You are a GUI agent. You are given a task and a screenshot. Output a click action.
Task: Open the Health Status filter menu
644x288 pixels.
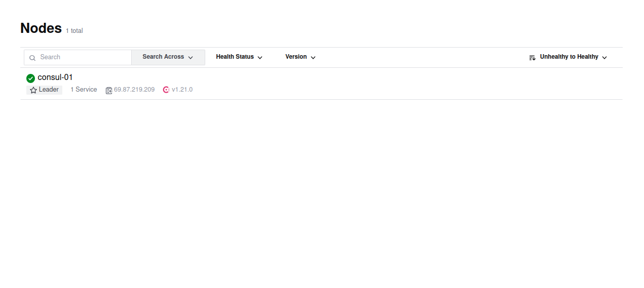pos(239,57)
